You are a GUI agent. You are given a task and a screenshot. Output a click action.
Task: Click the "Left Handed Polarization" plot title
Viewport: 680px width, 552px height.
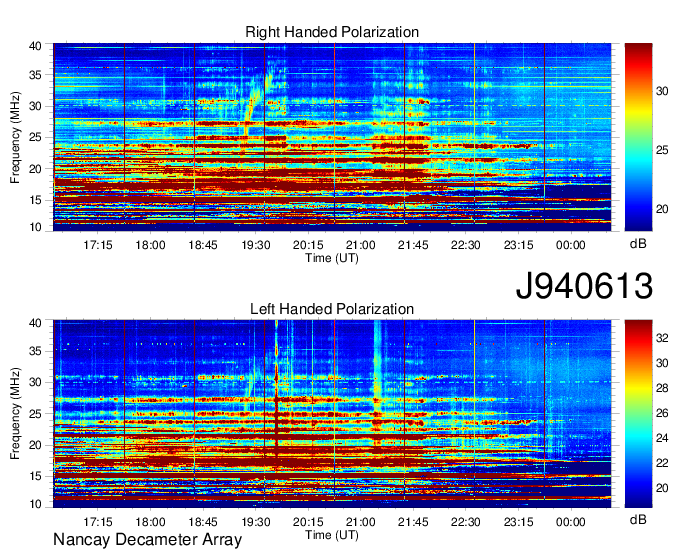[x=332, y=309]
